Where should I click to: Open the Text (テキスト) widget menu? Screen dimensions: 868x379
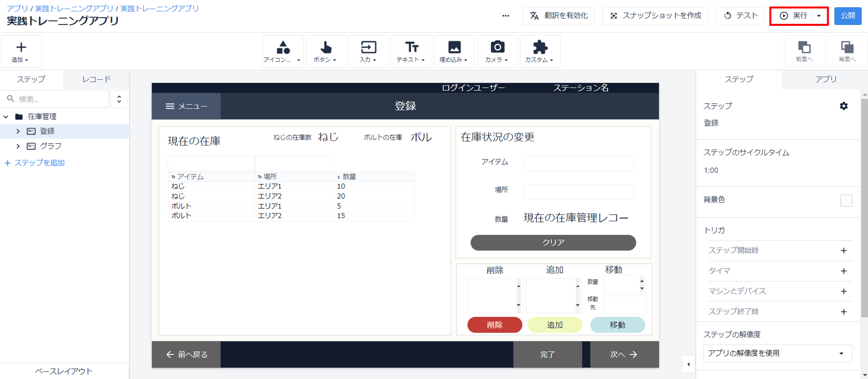tap(412, 51)
